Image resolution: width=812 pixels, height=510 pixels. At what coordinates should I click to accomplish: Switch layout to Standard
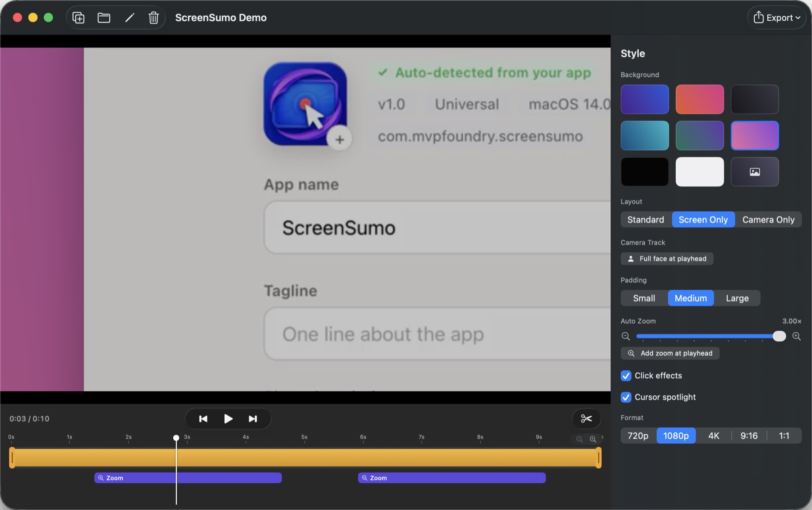pyautogui.click(x=646, y=220)
